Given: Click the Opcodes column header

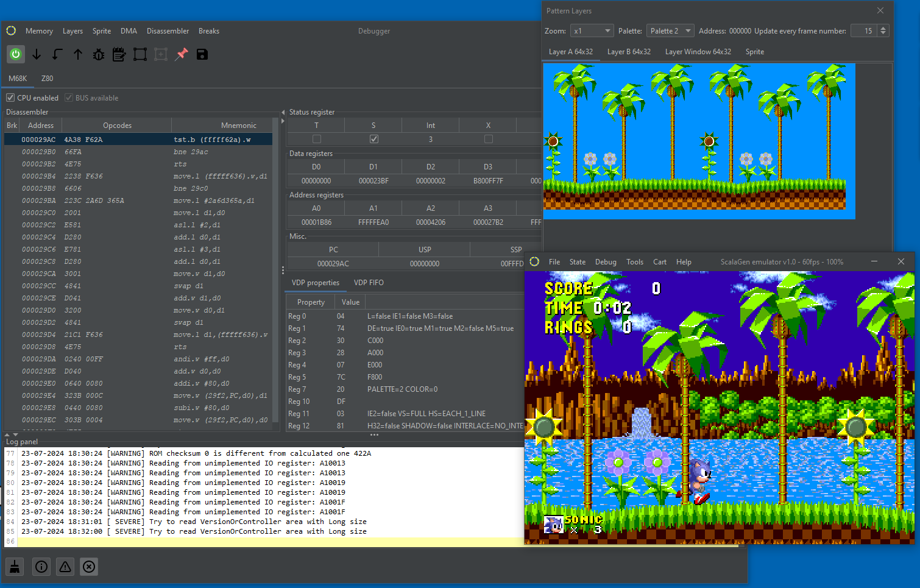Looking at the screenshot, I should [x=117, y=125].
